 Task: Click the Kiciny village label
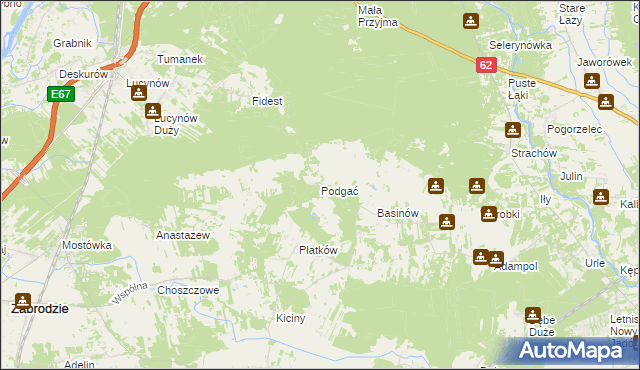pos(291,318)
